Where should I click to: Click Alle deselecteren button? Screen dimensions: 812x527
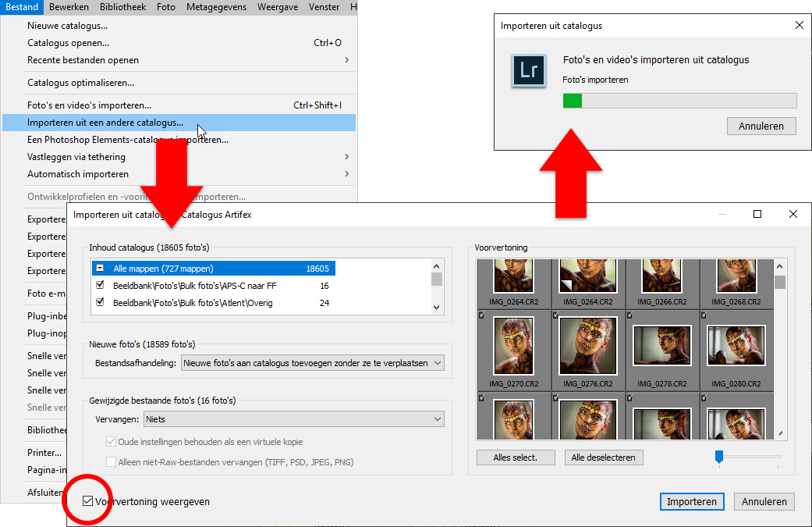tap(604, 458)
